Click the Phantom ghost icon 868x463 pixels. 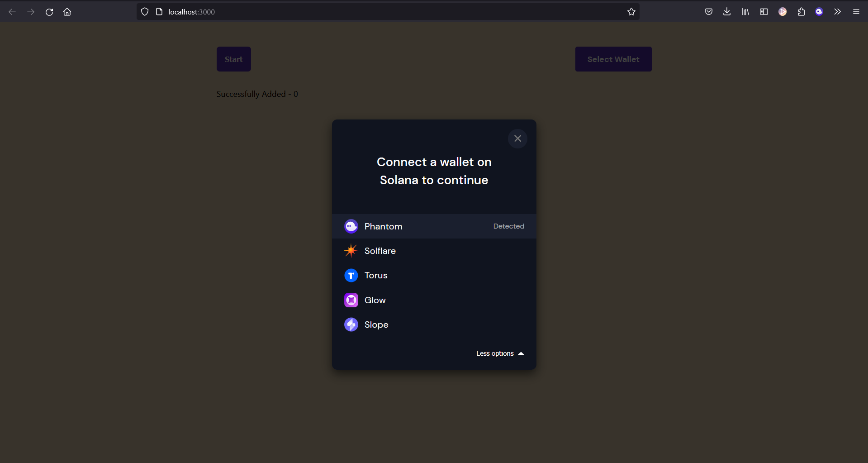coord(351,226)
